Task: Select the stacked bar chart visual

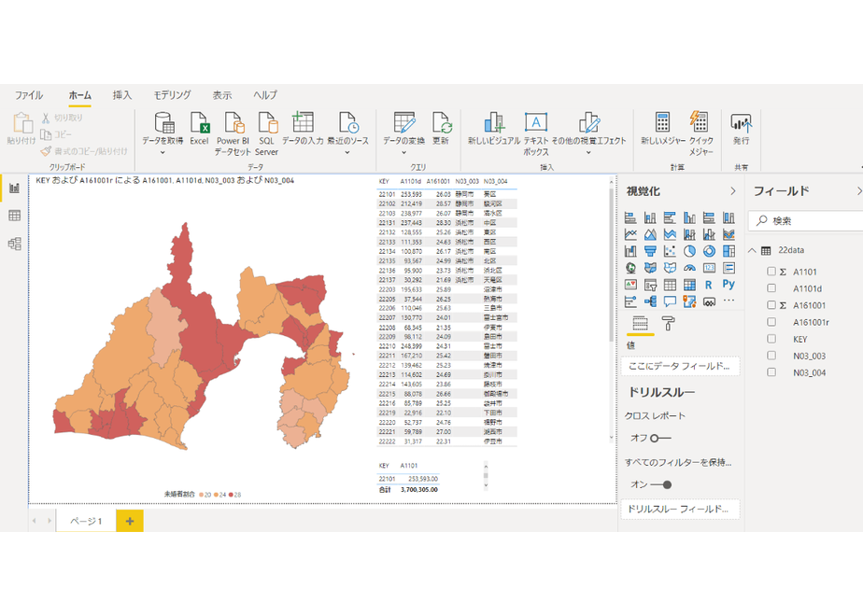Action: click(630, 217)
